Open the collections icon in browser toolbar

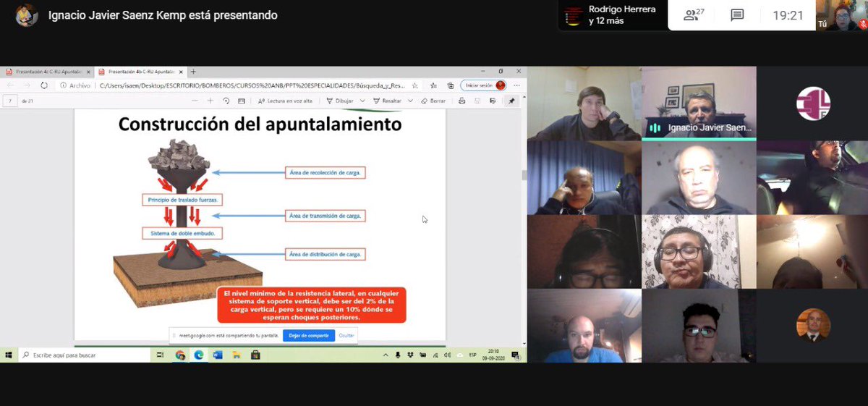(450, 85)
